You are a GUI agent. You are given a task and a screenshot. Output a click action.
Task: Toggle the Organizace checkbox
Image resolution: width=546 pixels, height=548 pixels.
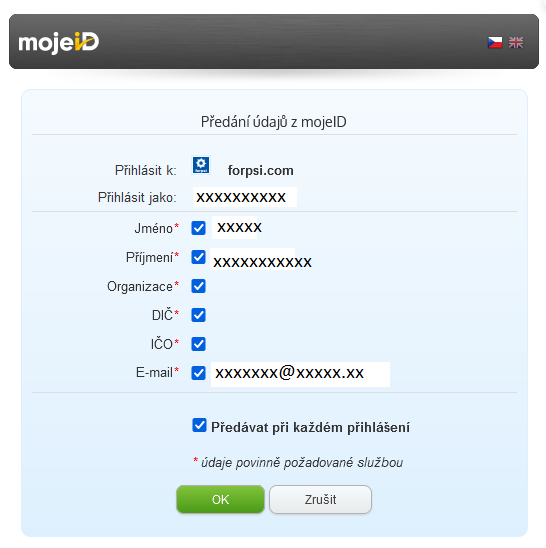(199, 286)
